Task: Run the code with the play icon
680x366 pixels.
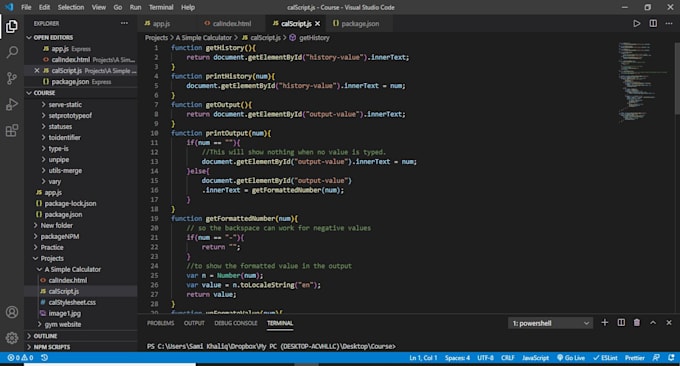Action: 636,23
